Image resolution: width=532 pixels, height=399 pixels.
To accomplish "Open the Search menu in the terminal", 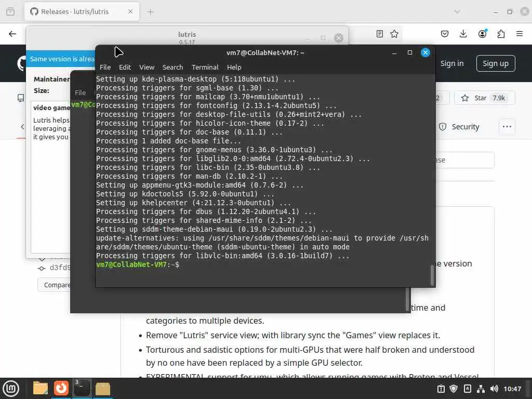I will (172, 67).
